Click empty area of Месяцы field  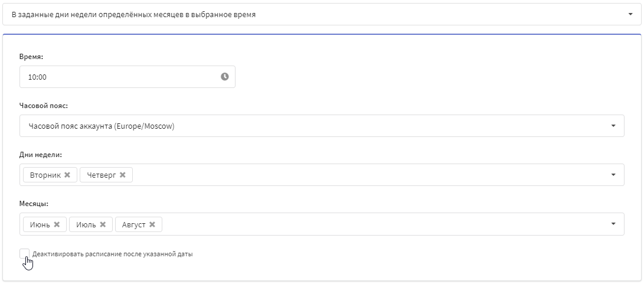point(386,224)
